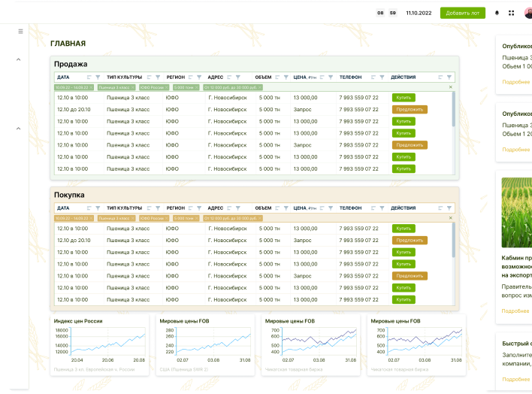Sort Продажа table by ЦЕНА
This screenshot has width=532, height=394.
pos(322,77)
